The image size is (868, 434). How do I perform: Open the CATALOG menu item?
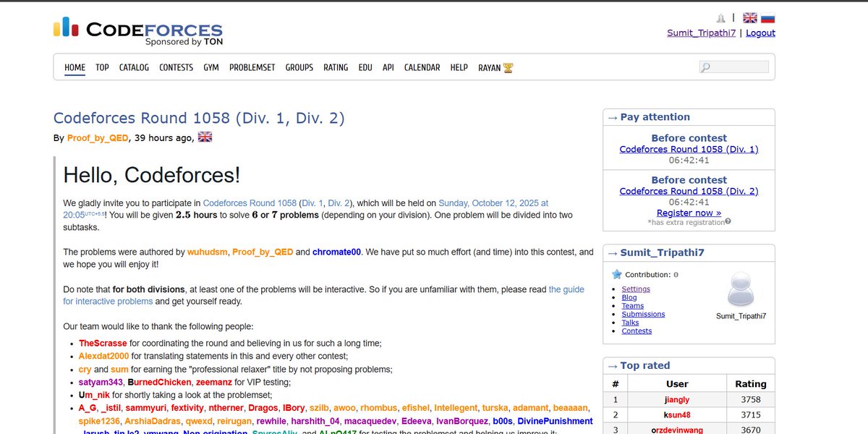[x=134, y=67]
